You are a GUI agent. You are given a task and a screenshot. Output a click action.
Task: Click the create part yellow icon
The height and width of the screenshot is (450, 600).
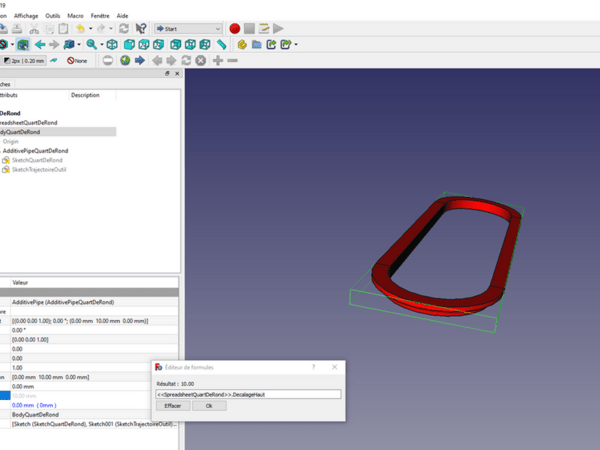click(242, 45)
